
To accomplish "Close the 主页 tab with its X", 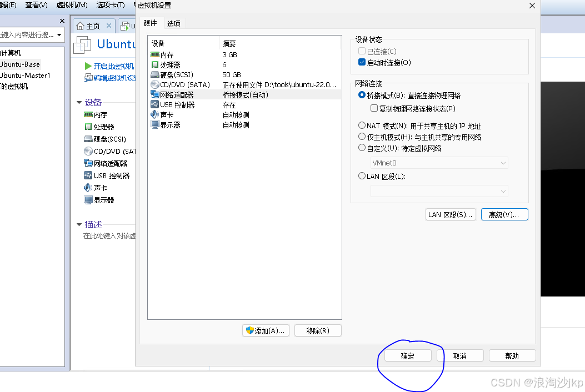I will (x=109, y=26).
